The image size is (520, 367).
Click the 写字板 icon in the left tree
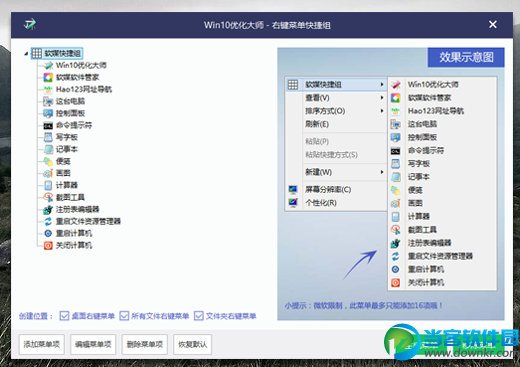(48, 137)
